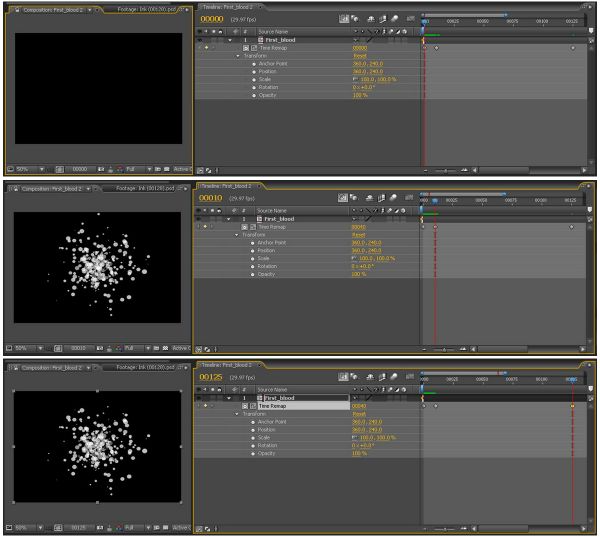Image resolution: width=600 pixels, height=537 pixels.
Task: Click Motion Blur icon in 00010 timeline
Action: pos(393,197)
